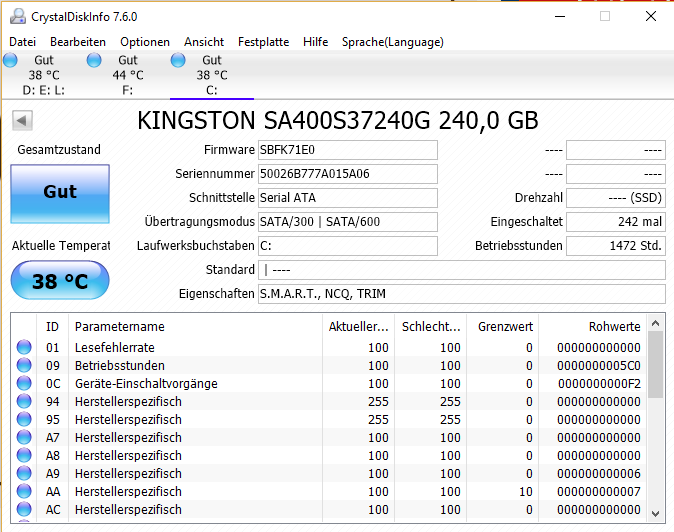Viewport: 674px width, 532px height.
Task: Open the Datei menu
Action: pyautogui.click(x=22, y=42)
